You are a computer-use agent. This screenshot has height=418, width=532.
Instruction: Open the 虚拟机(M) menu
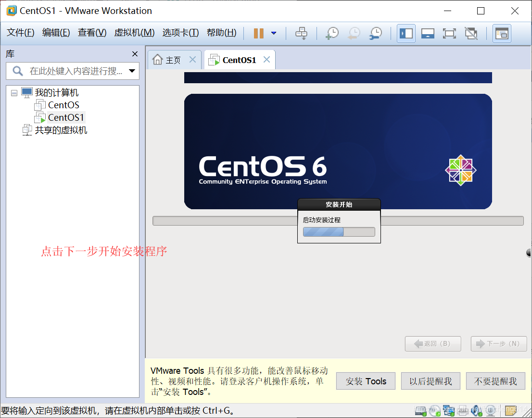pyautogui.click(x=134, y=33)
